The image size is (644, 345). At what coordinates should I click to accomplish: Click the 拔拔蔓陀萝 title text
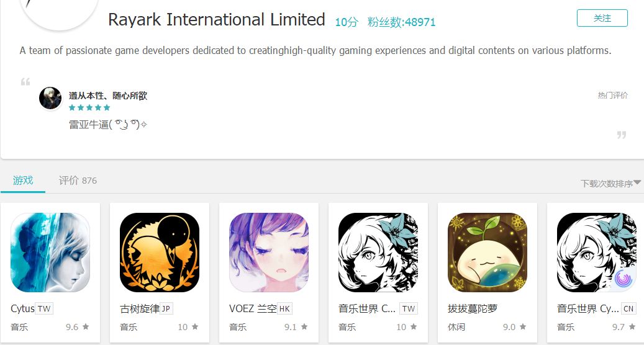coord(473,308)
